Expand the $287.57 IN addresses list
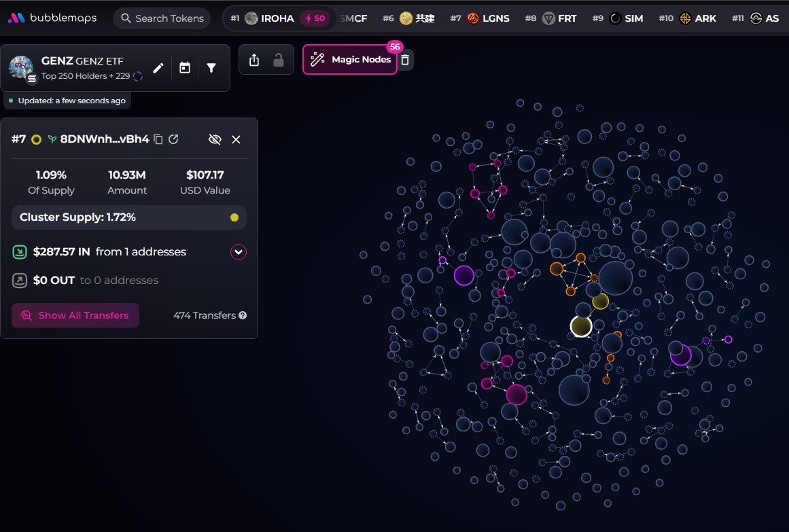This screenshot has width=789, height=532. pos(239,251)
